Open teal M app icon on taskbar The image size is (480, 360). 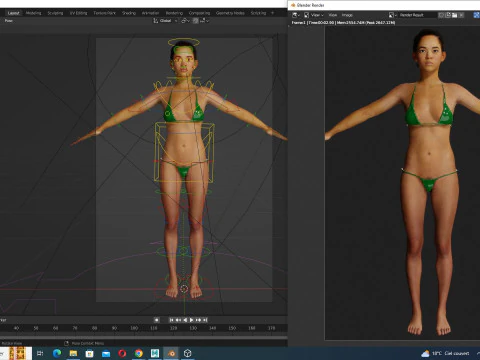pos(155,353)
